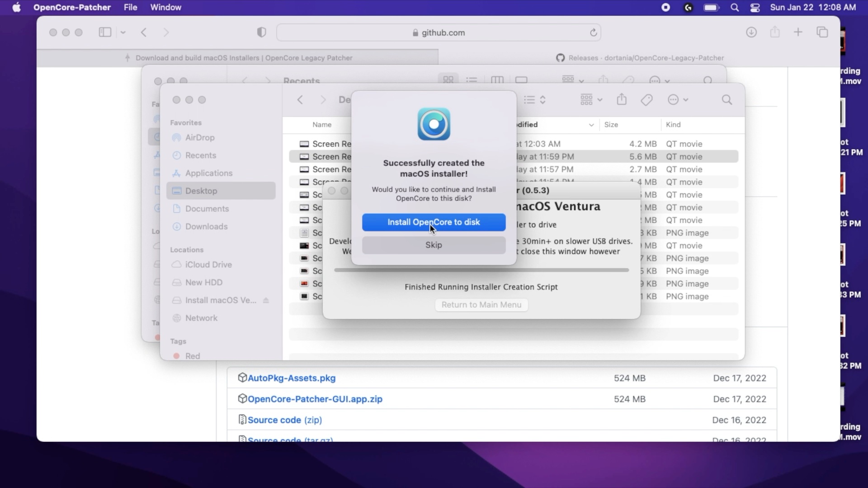Viewport: 868px width, 488px height.
Task: Open Network in Finder sidebar
Action: pos(221,318)
